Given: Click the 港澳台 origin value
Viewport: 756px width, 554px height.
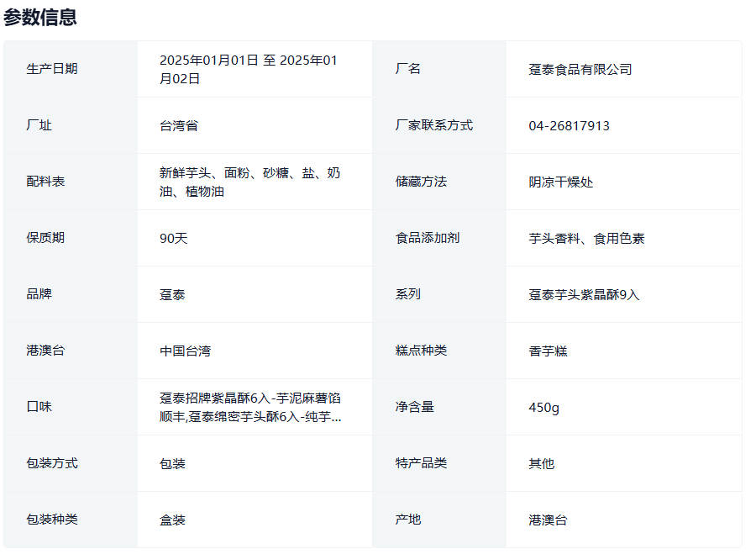Looking at the screenshot, I should (x=548, y=520).
